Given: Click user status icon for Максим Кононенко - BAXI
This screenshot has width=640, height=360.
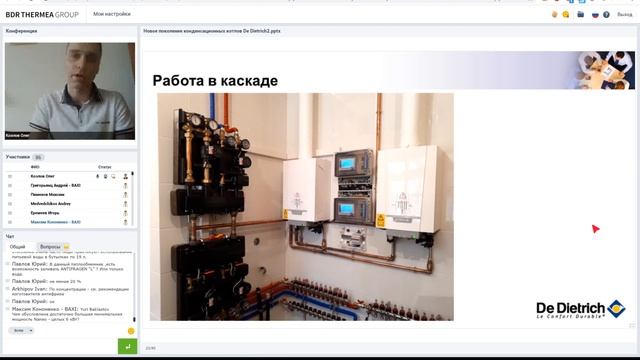Looking at the screenshot, I should point(125,222).
